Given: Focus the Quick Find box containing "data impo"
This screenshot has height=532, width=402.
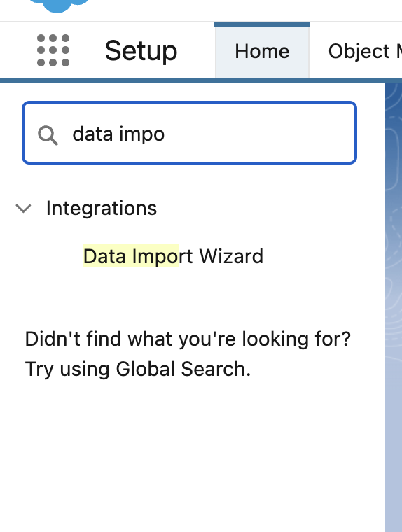Looking at the screenshot, I should [190, 133].
